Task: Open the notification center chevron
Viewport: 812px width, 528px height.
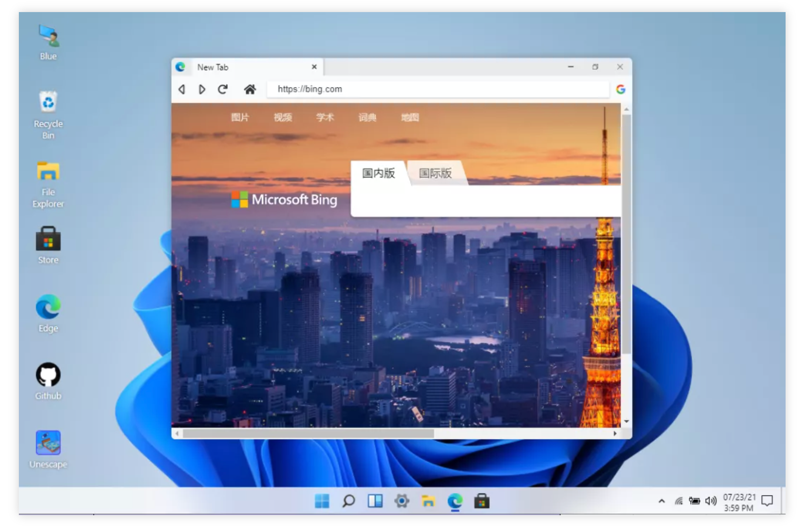Action: [767, 501]
